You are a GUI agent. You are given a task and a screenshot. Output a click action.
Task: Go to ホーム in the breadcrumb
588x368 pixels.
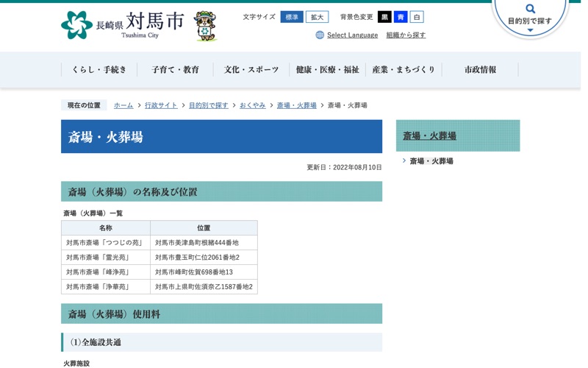point(123,105)
